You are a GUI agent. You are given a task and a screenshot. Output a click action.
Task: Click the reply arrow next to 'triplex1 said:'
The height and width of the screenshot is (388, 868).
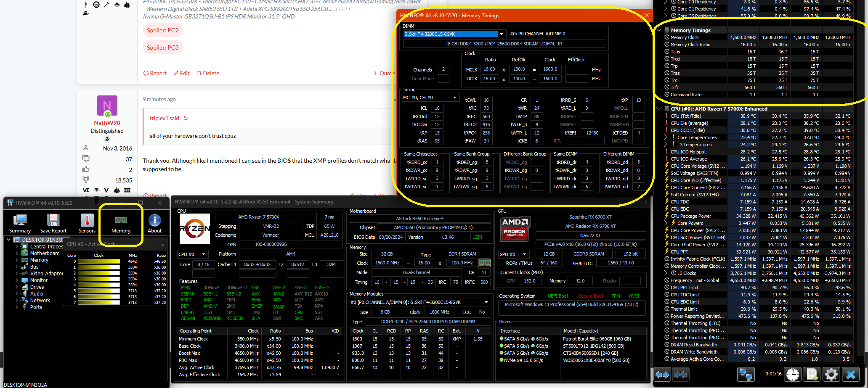click(x=186, y=118)
